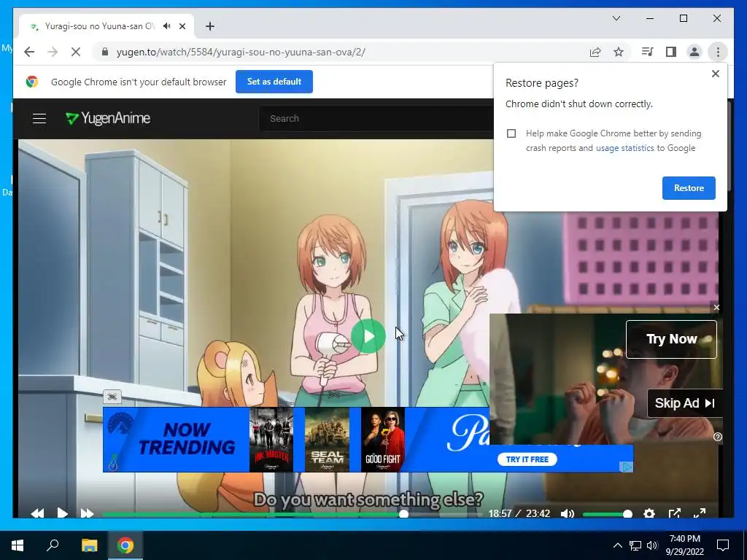Screen dimensions: 747x560
Task: Go back to the previous page
Action: click(x=29, y=52)
